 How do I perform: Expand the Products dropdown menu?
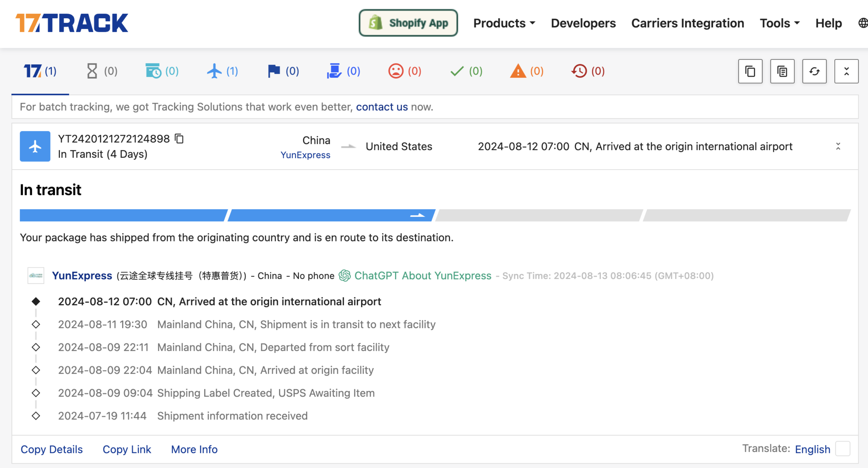504,23
